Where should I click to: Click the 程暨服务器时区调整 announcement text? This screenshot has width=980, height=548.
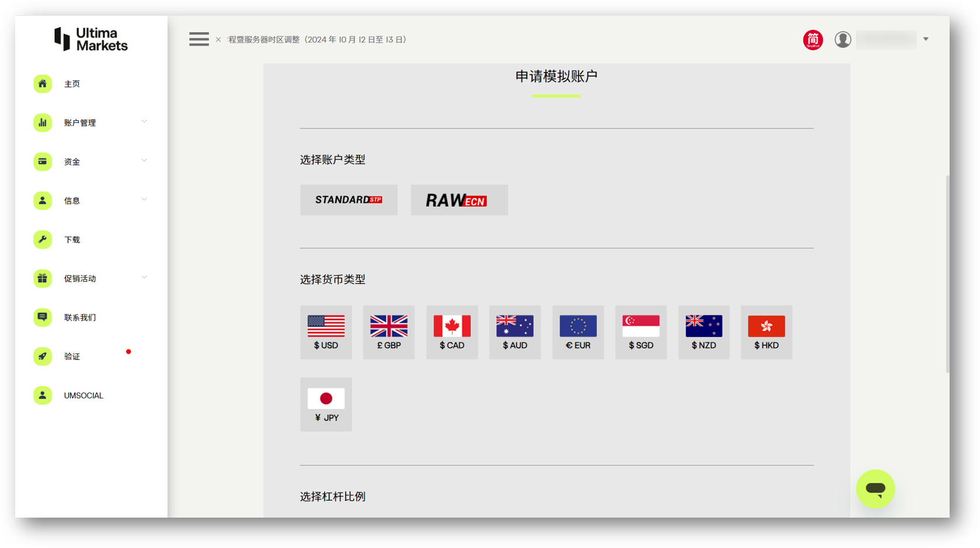(x=317, y=40)
